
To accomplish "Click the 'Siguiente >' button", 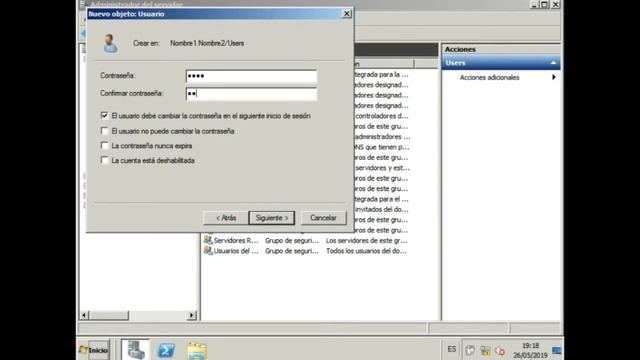I will point(271,218).
